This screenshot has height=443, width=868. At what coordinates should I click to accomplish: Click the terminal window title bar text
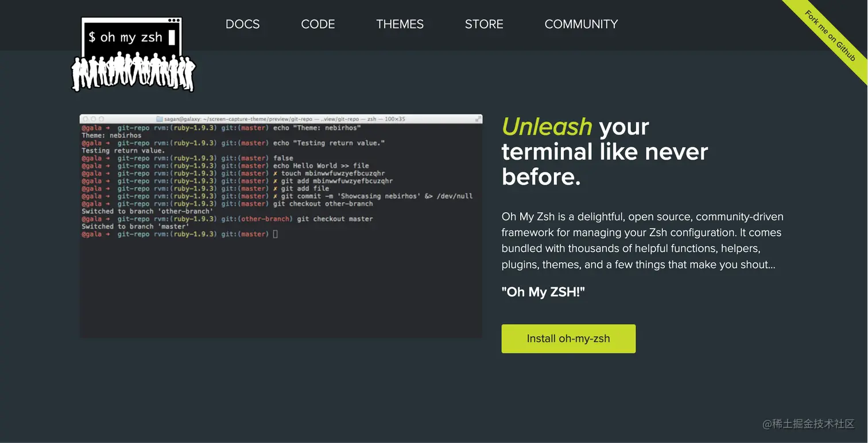pos(281,119)
